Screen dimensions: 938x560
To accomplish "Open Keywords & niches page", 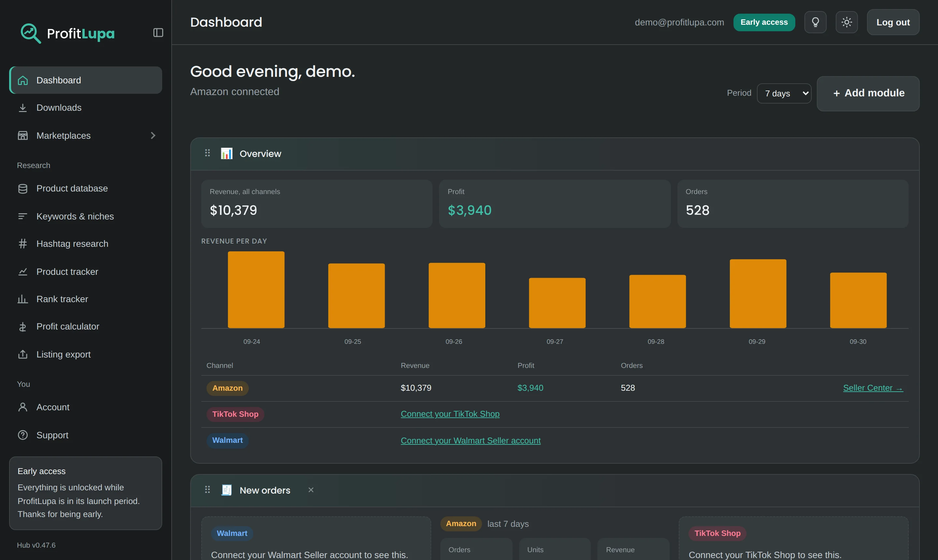I will click(86, 216).
